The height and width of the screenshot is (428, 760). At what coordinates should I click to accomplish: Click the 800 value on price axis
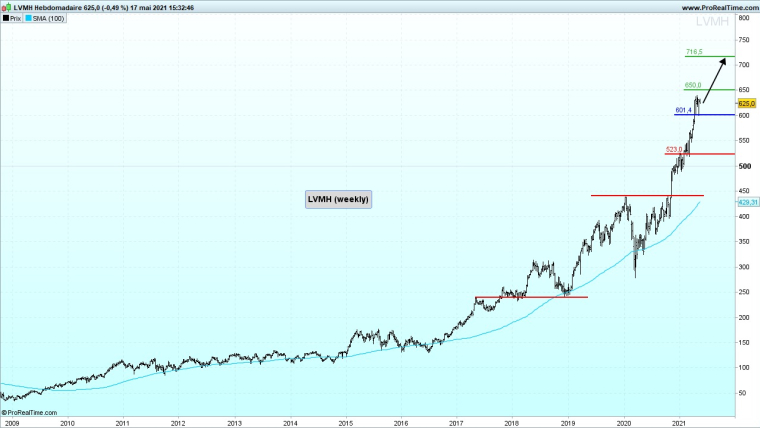pos(744,18)
